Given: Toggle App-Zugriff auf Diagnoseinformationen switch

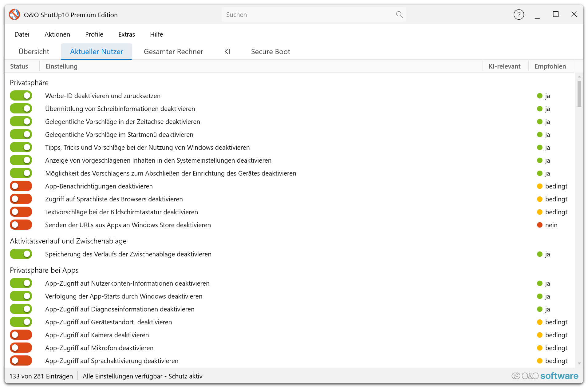Looking at the screenshot, I should click(21, 309).
